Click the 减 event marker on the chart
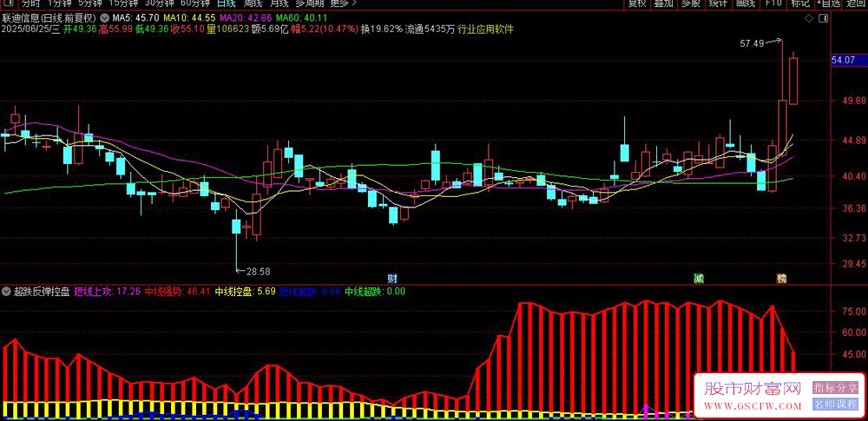 699,278
